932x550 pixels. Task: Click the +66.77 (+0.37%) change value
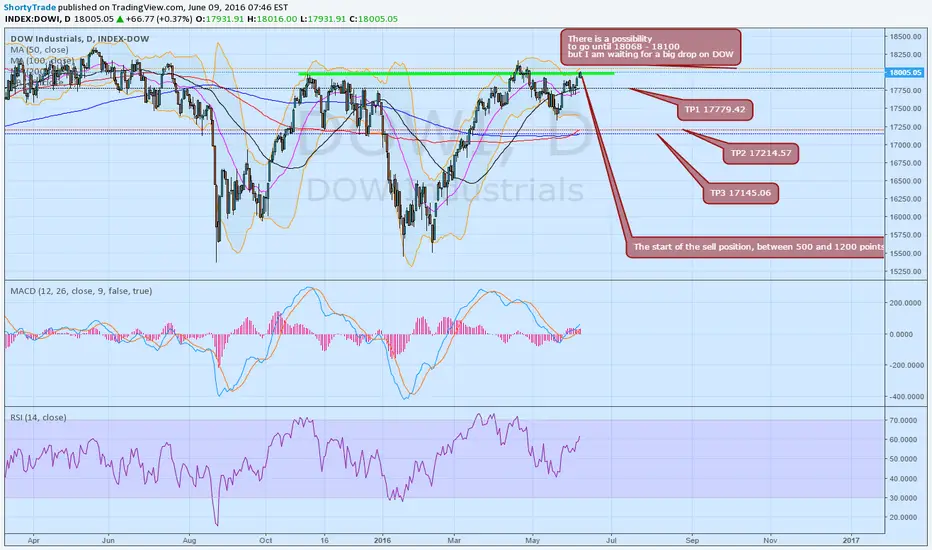click(159, 19)
